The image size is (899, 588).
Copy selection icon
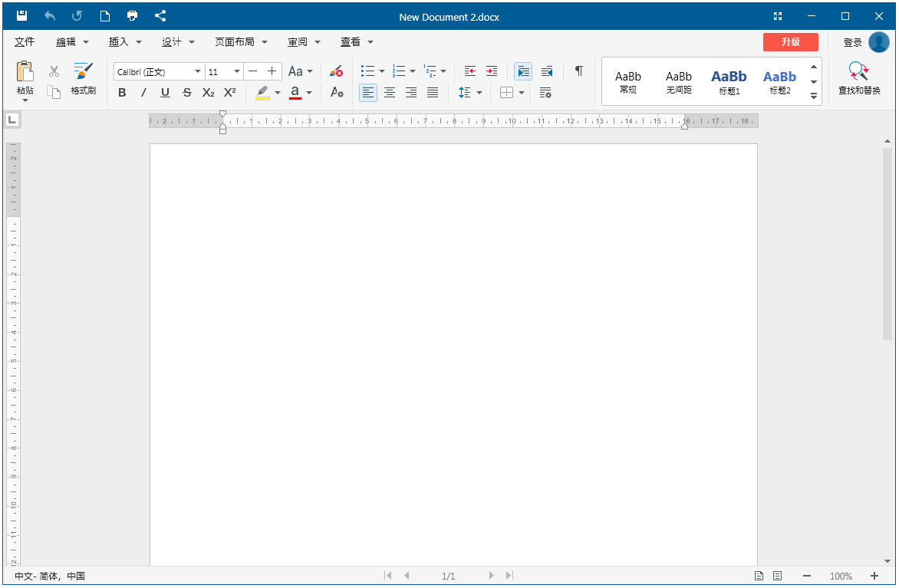pos(54,92)
